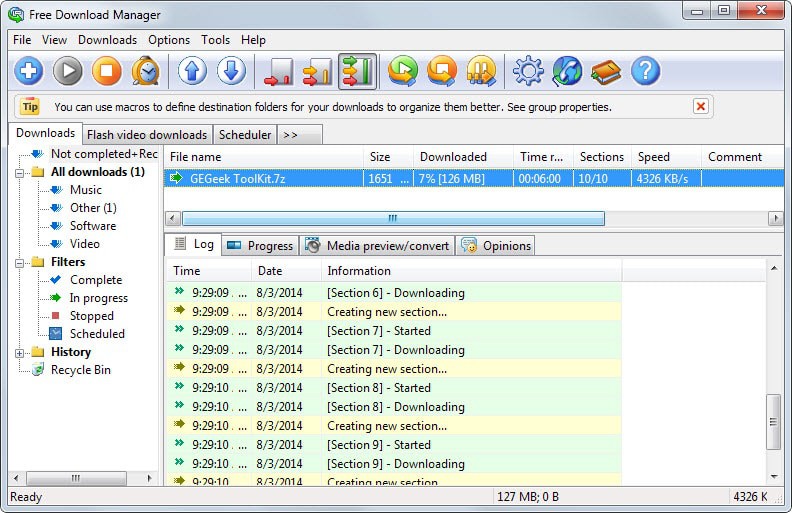Image resolution: width=792 pixels, height=513 pixels.
Task: Open the Progress tab
Action: point(260,246)
